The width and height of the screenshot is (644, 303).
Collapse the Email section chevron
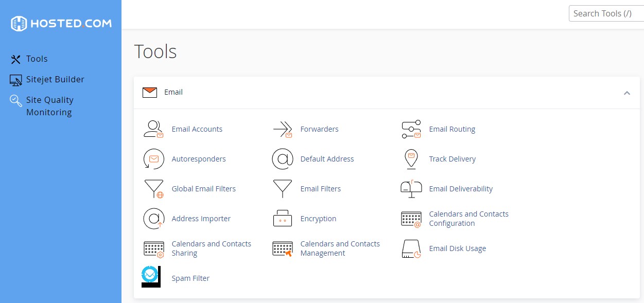[x=627, y=93]
